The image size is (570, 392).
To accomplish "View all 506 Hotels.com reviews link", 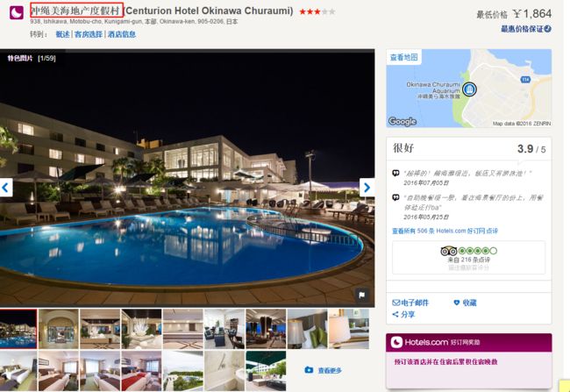I will [445, 231].
